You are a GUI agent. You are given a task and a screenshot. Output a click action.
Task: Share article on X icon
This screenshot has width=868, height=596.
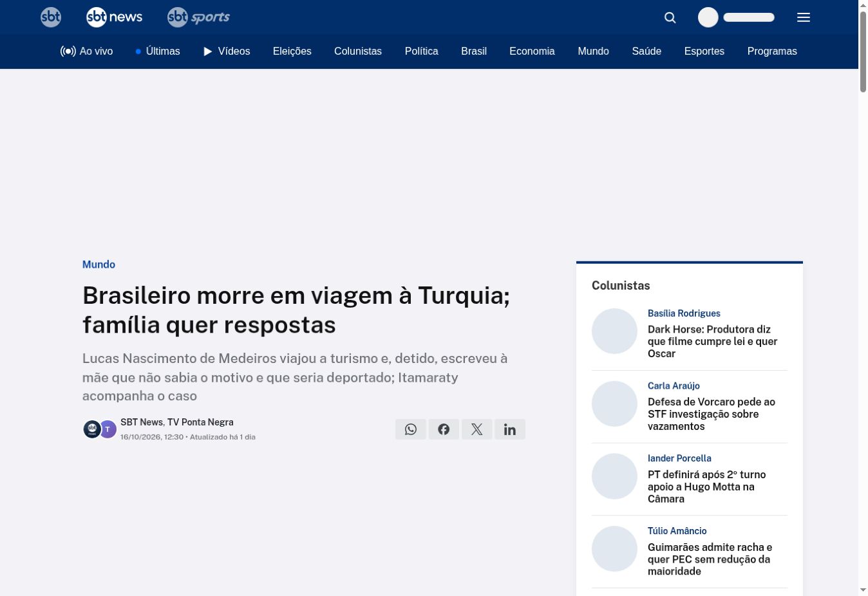[x=477, y=429]
